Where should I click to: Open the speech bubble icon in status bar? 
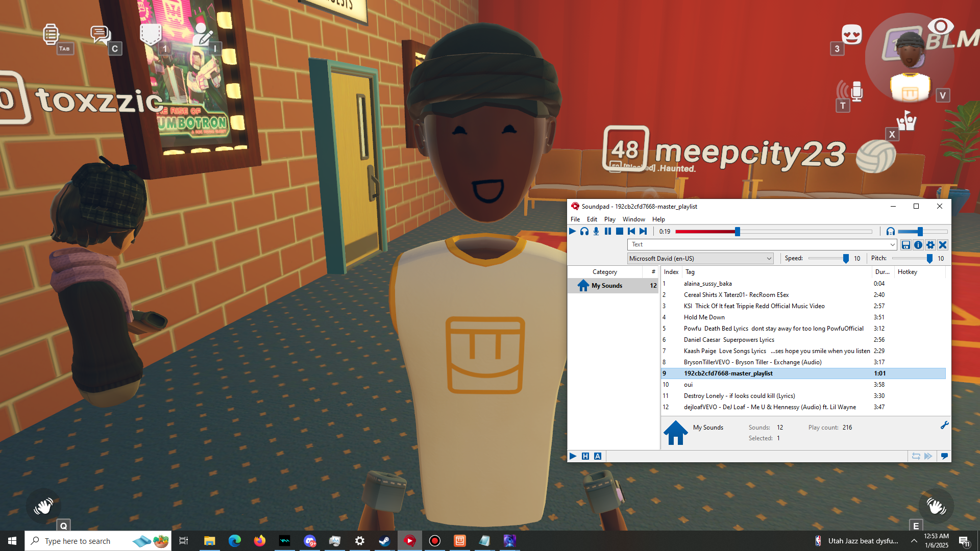[944, 456]
